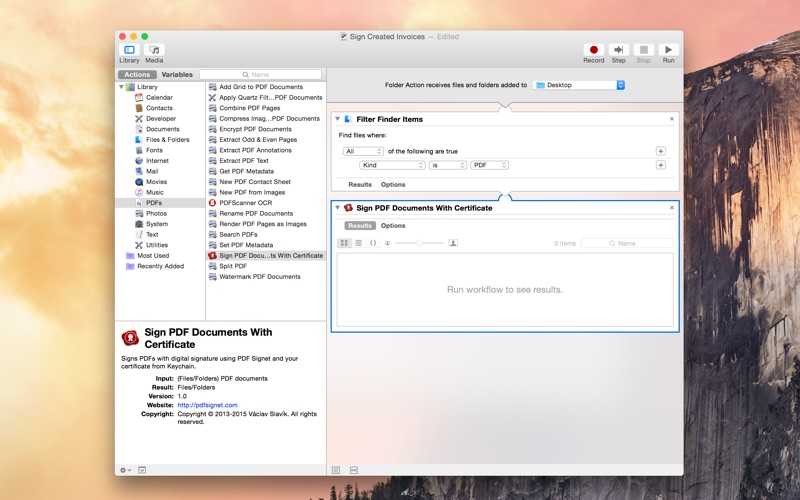The height and width of the screenshot is (500, 800).
Task: Click the action Name search field
Action: (x=261, y=74)
